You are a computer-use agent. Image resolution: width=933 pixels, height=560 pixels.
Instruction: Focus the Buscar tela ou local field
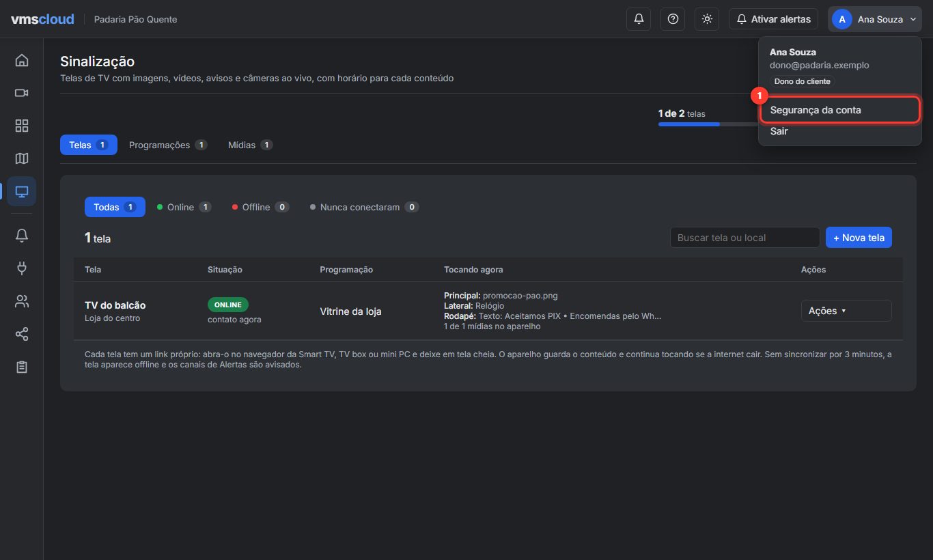[x=744, y=238]
